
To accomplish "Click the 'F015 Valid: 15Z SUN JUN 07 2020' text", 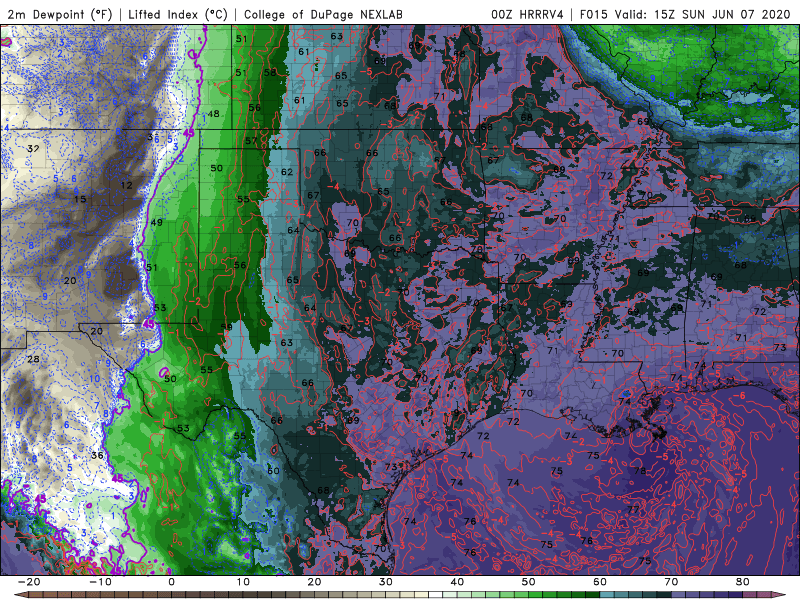I will click(685, 14).
